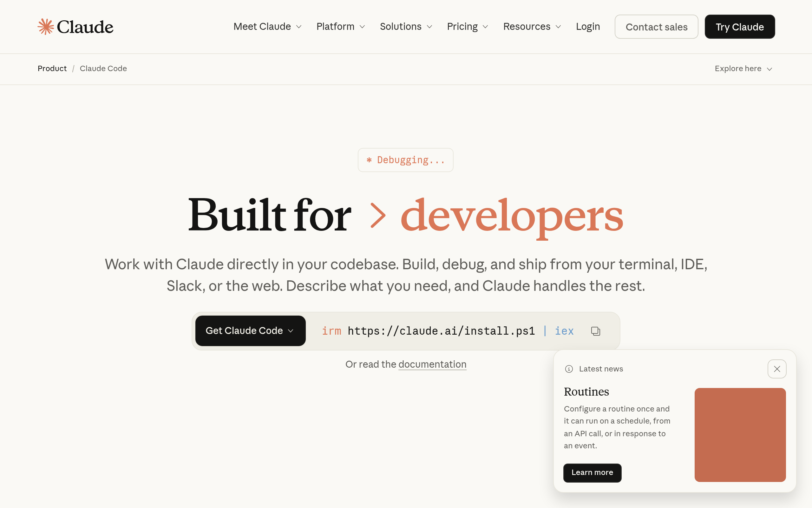Close the Latest news popup
Viewport: 812px width, 508px height.
(777, 369)
